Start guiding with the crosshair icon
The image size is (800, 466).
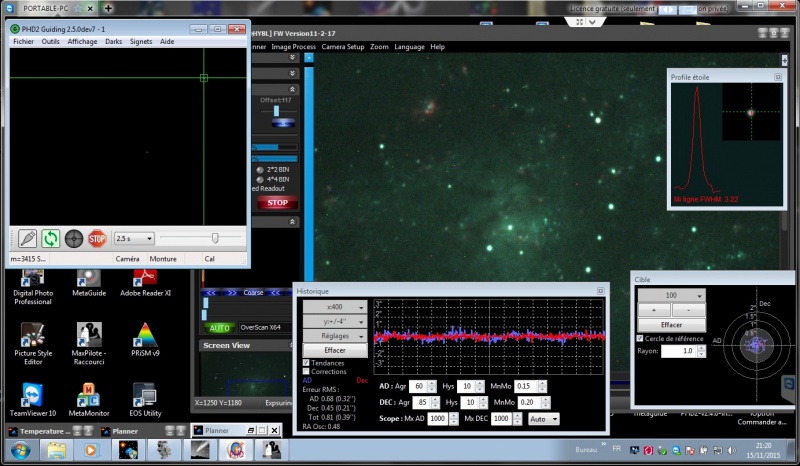(x=74, y=238)
